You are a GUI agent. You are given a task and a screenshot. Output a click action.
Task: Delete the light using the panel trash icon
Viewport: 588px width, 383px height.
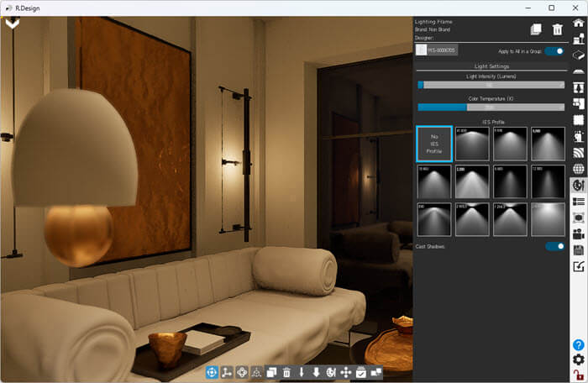tap(557, 29)
